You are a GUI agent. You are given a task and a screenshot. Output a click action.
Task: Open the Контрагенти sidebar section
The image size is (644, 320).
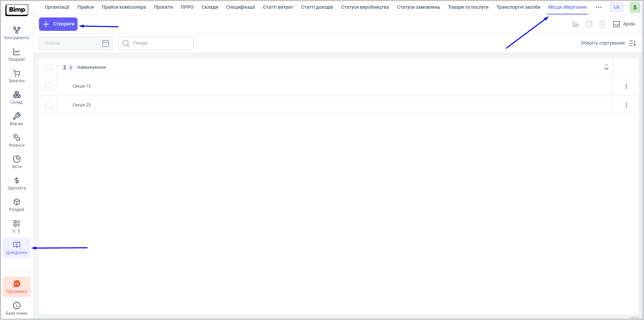(x=16, y=33)
